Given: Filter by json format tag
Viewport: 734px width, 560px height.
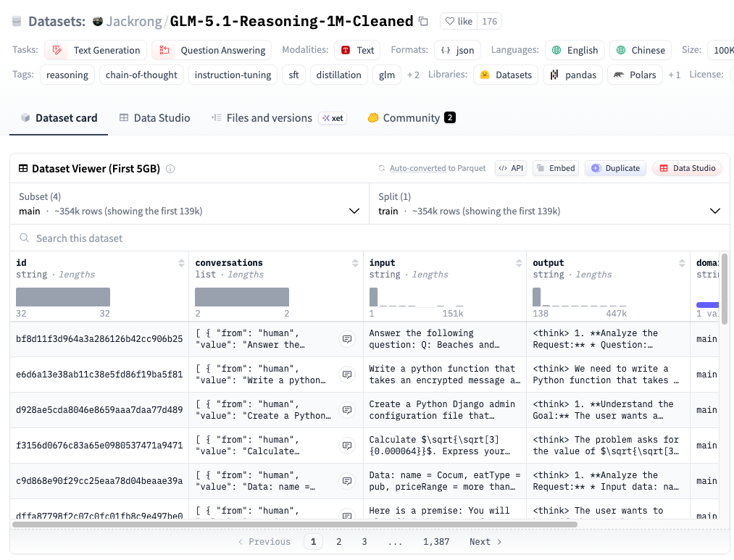Looking at the screenshot, I should click(457, 50).
